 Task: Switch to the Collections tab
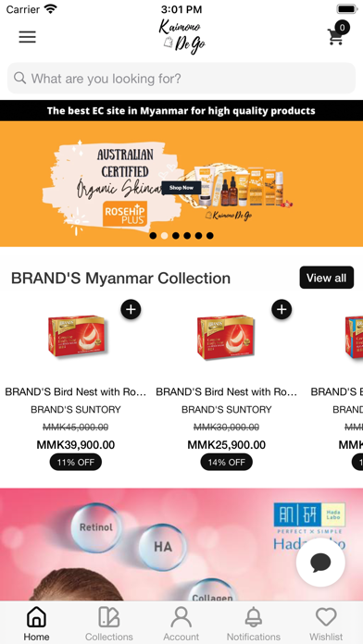(x=109, y=623)
